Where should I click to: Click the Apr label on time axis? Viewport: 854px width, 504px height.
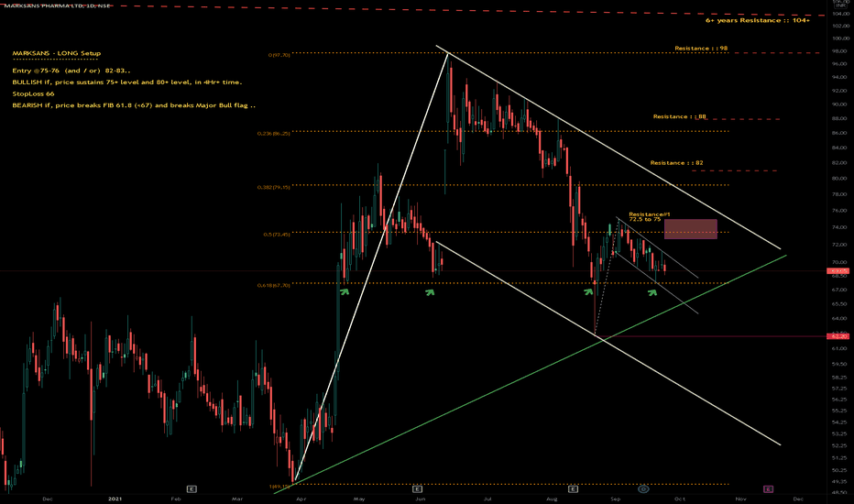301,499
